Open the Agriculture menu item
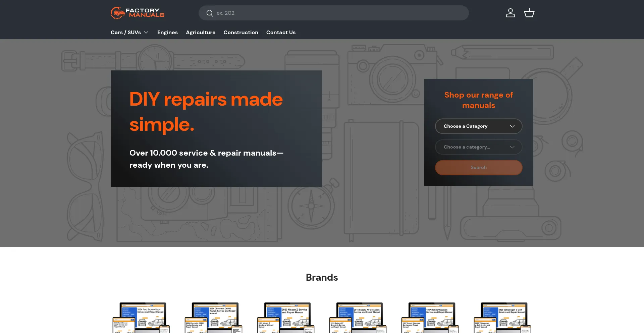The height and width of the screenshot is (333, 644). pyautogui.click(x=201, y=33)
